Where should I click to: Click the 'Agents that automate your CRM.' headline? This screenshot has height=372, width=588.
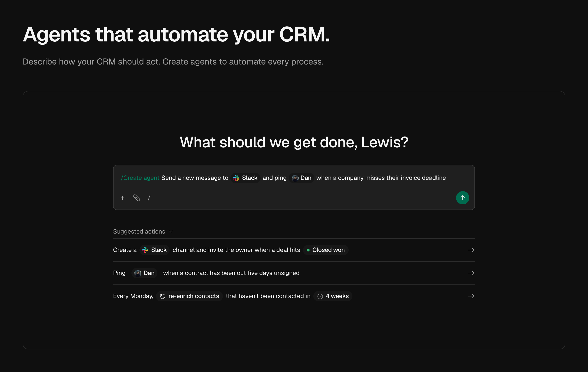pyautogui.click(x=176, y=35)
